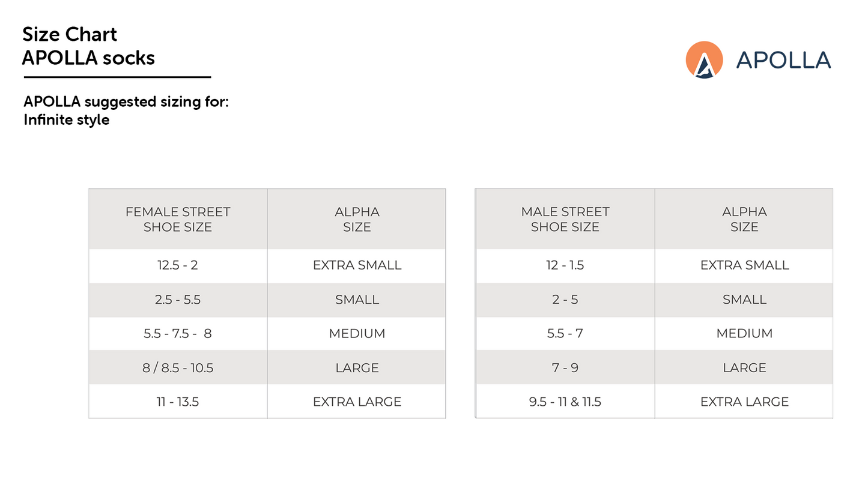The height and width of the screenshot is (488, 868).
Task: Click the male 9.5 - 11 & 11.5 cell
Action: click(x=565, y=402)
